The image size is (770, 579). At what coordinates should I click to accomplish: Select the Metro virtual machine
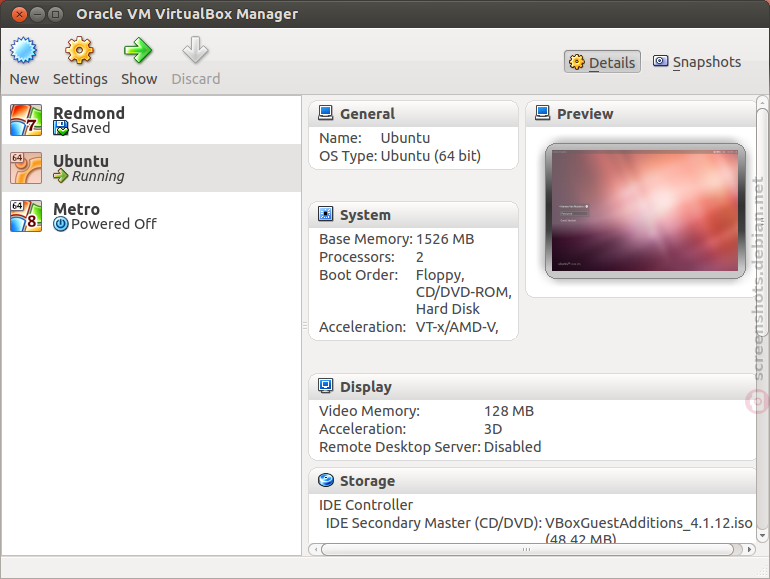click(x=151, y=216)
